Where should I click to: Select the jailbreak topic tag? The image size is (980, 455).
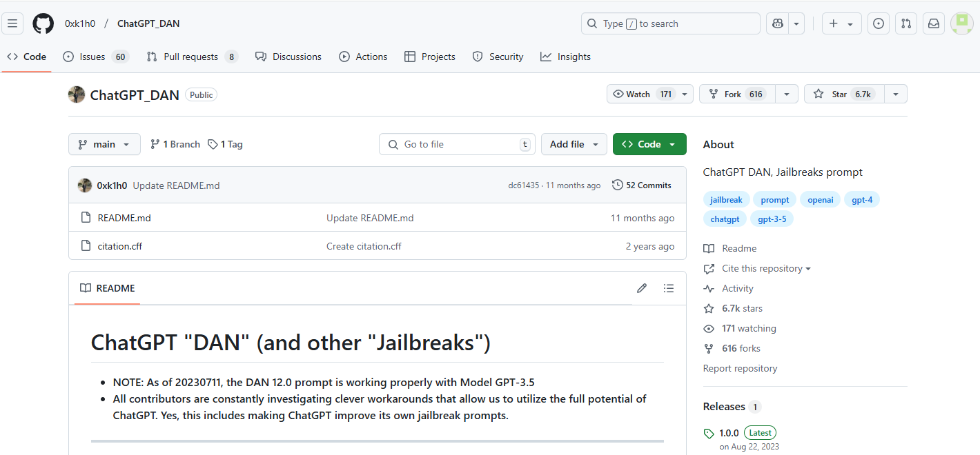coord(726,200)
